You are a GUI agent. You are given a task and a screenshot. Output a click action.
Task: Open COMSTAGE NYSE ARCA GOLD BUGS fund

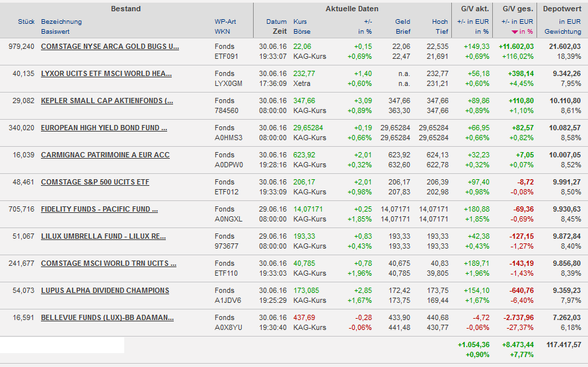pos(110,46)
